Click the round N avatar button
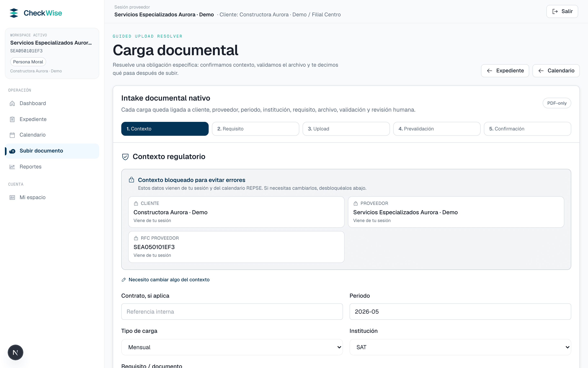588x368 pixels. pos(15,352)
